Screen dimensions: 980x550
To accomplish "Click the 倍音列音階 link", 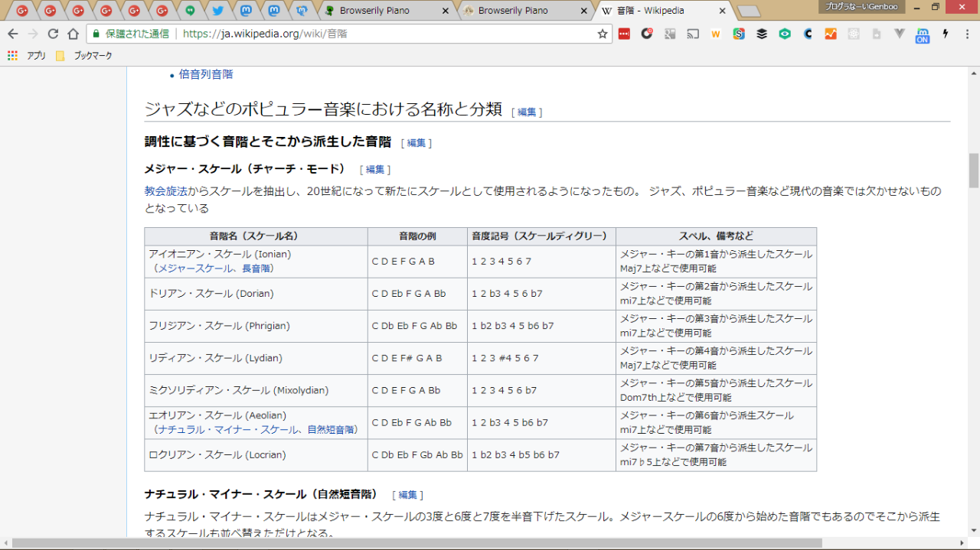I will click(205, 74).
